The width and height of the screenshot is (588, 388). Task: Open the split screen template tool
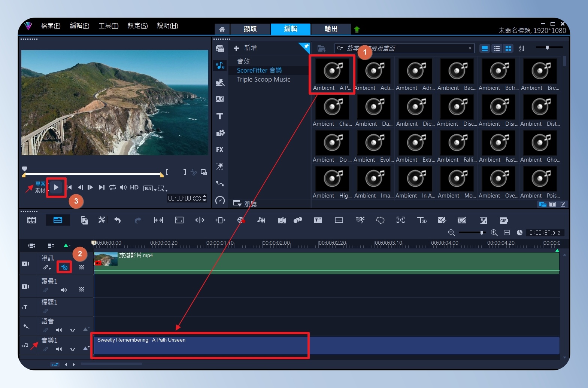[x=339, y=220]
